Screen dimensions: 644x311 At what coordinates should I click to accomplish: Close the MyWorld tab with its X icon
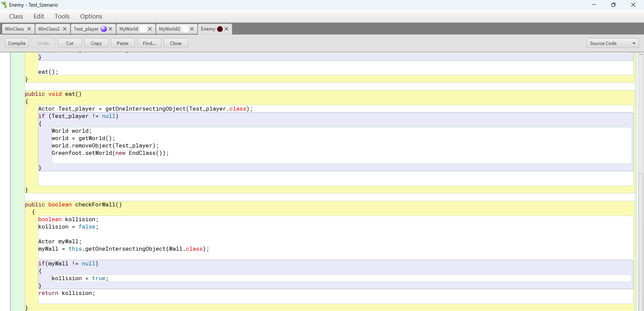pyautogui.click(x=150, y=29)
